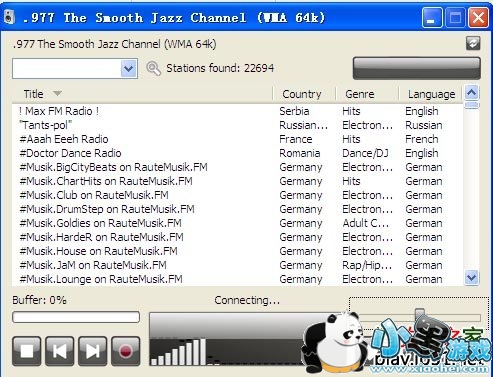This screenshot has height=377, width=493.
Task: Click the "Buffer: 0%" label
Action: coord(39,300)
